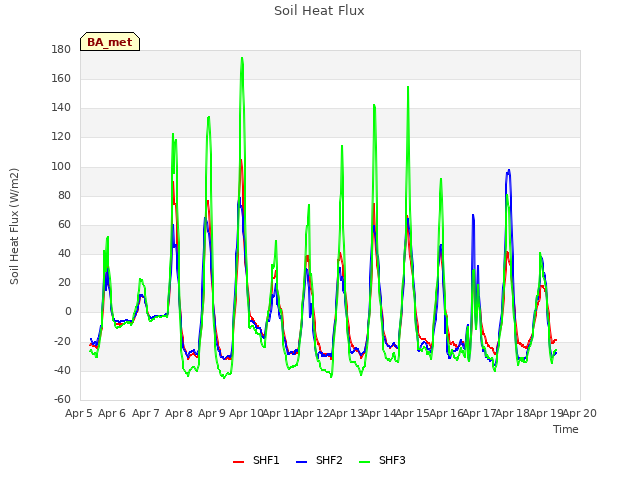Click the Soil Heat Flux chart title
The image size is (640, 480).
pyautogui.click(x=319, y=11)
